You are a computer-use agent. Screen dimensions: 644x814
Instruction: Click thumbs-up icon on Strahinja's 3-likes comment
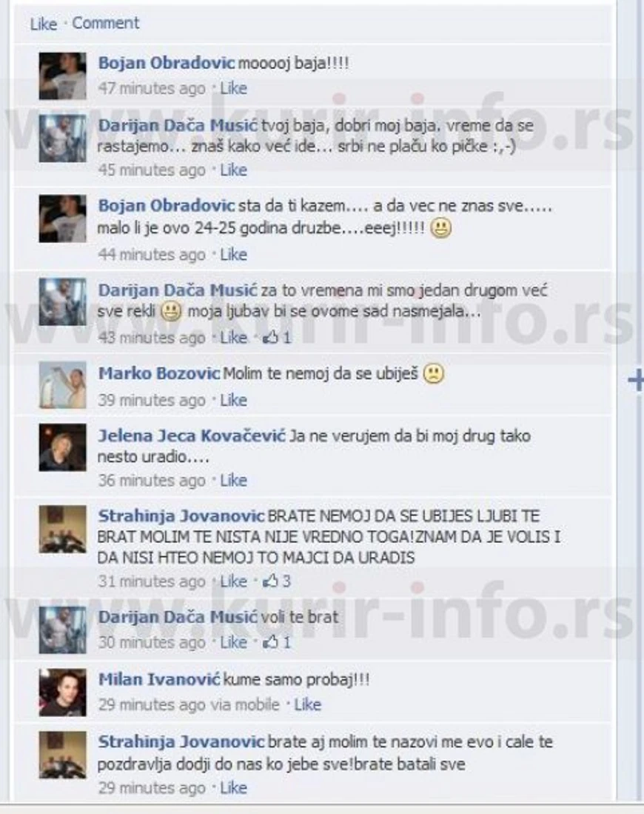point(270,581)
